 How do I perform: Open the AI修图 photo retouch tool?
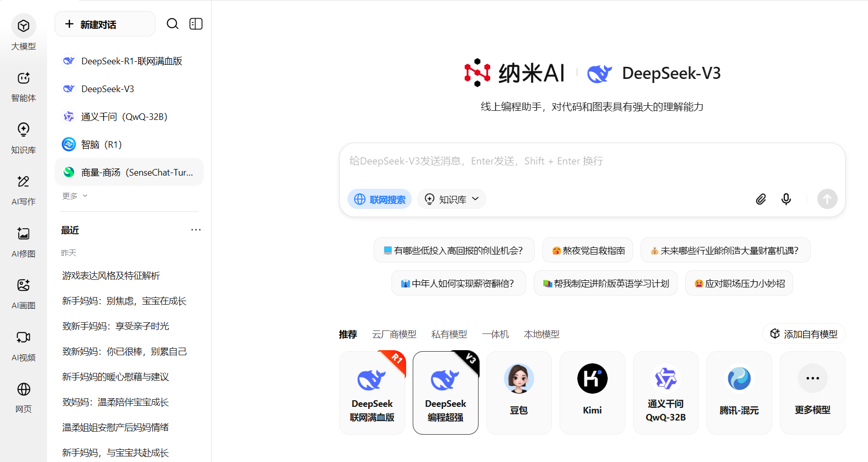[x=23, y=242]
